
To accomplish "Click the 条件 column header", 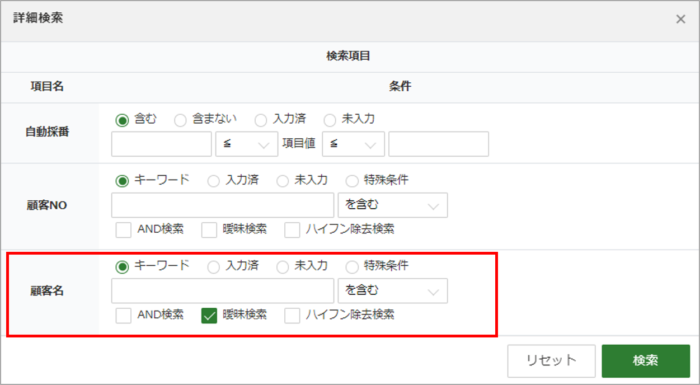I will tap(400, 86).
